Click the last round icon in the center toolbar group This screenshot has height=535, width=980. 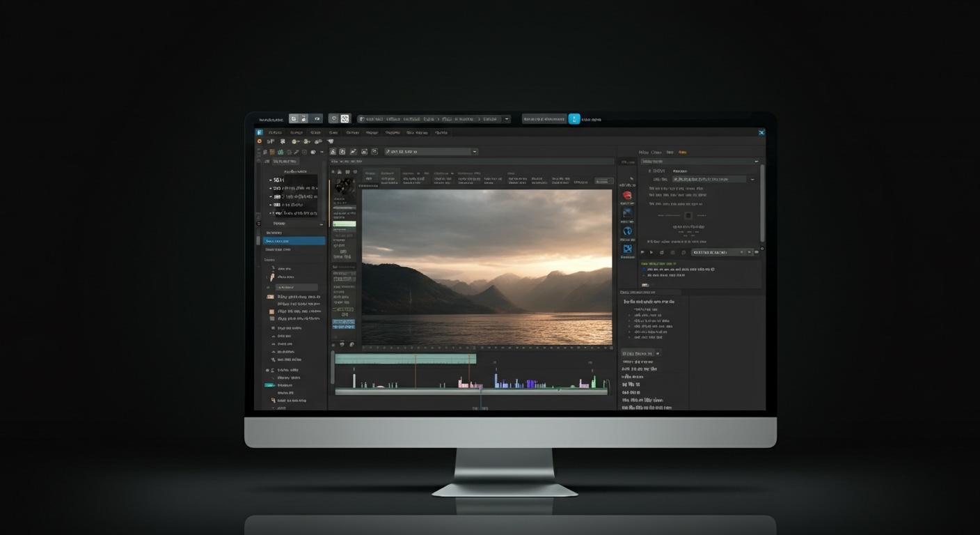click(x=374, y=151)
